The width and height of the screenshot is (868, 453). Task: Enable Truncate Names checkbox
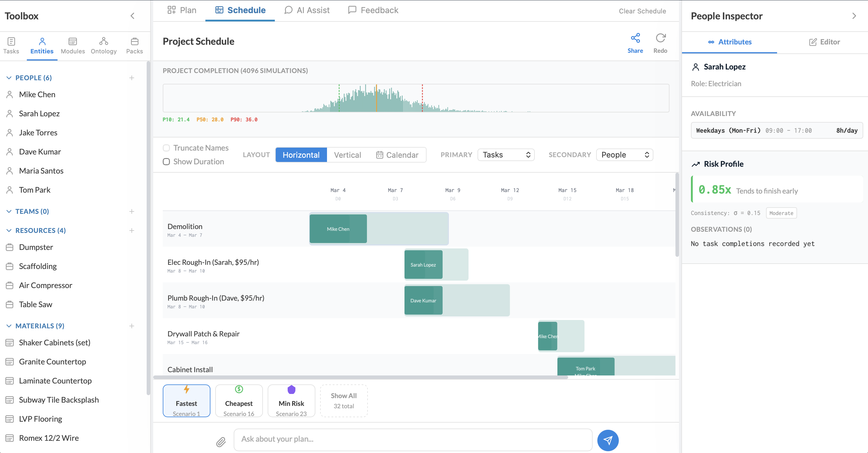(x=166, y=148)
